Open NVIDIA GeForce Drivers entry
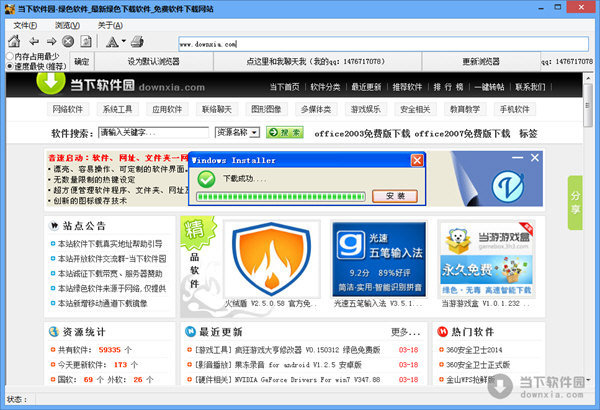This screenshot has height=410, width=600. (x=287, y=380)
